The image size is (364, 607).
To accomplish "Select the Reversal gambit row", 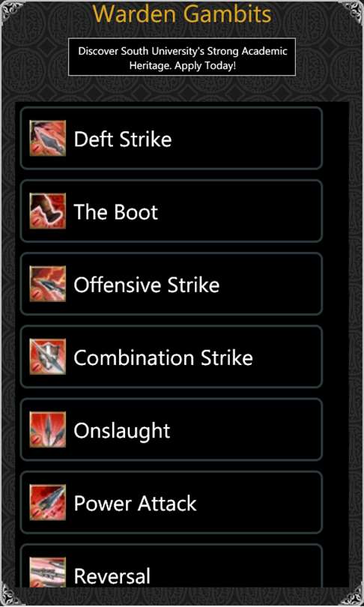I will click(172, 566).
